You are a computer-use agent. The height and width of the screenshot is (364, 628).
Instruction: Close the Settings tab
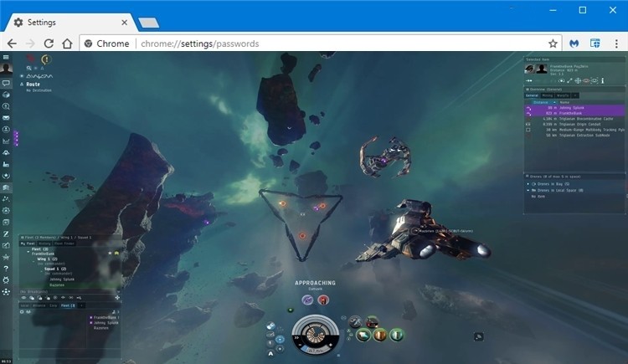tap(124, 23)
